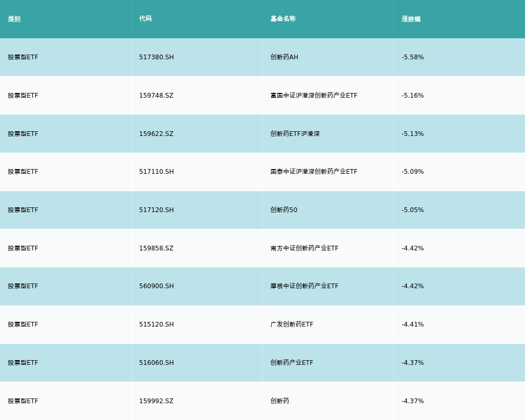Image resolution: width=525 pixels, height=420 pixels.
Task: Select fund name 创新药AH
Action: point(284,57)
